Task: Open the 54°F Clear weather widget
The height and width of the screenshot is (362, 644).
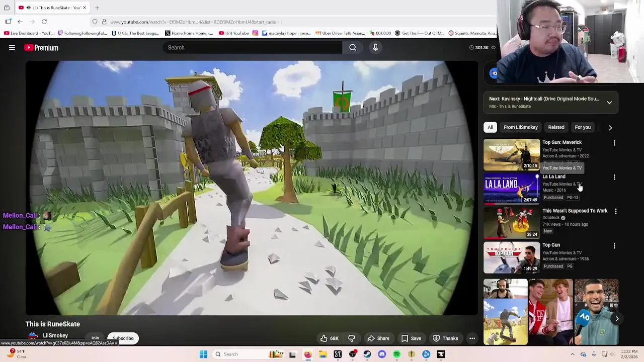Action: (17, 354)
